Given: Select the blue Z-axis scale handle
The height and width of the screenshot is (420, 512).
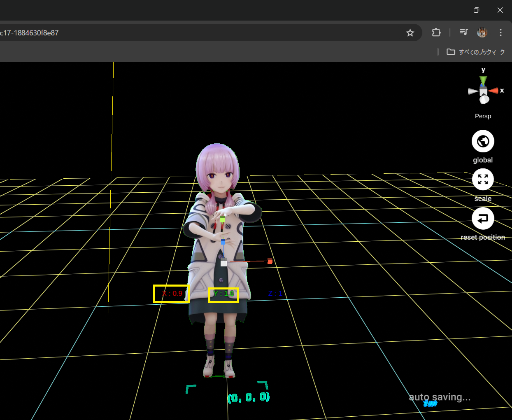Looking at the screenshot, I should 223,242.
